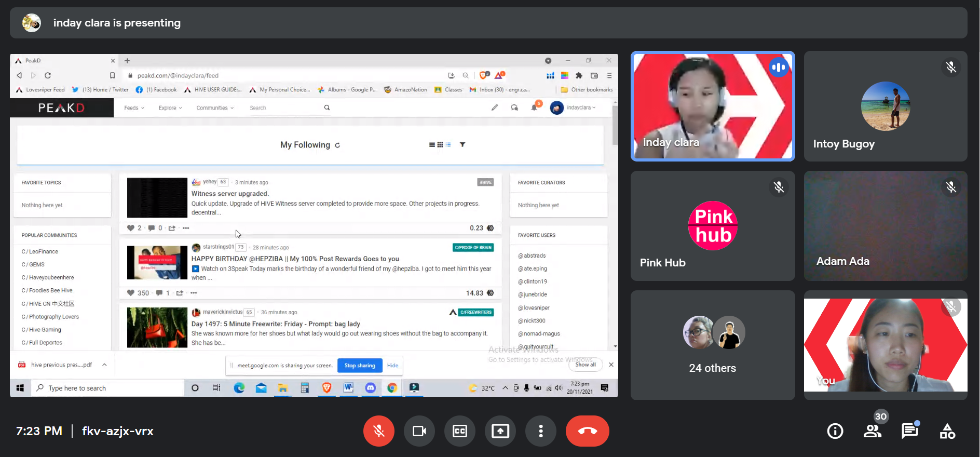
Task: Open browser extensions puzzle icon
Action: [579, 75]
